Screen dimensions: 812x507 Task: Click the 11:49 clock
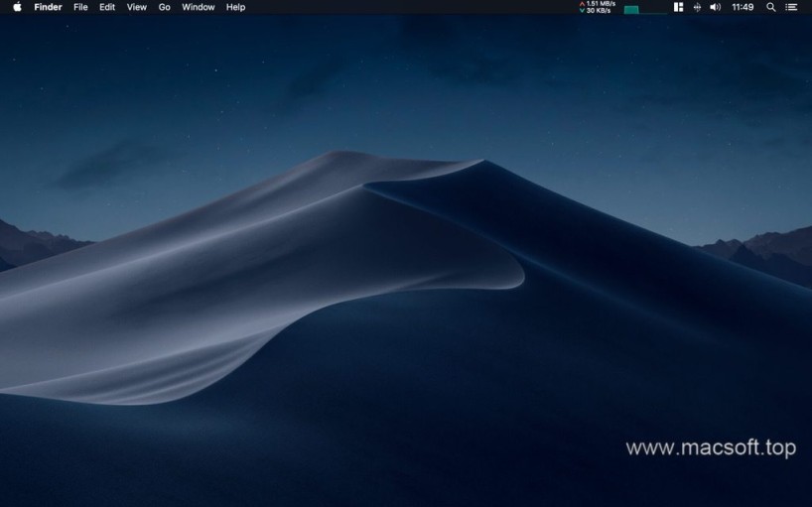pos(743,7)
